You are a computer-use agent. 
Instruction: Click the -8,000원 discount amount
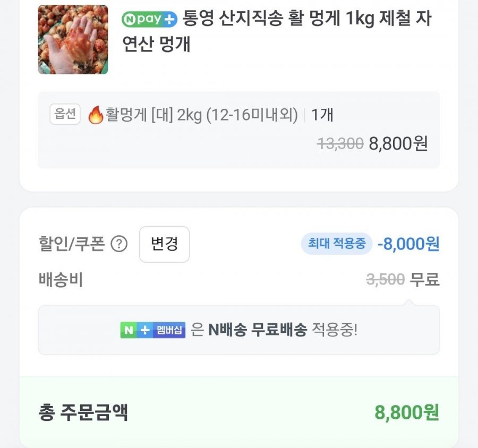pos(408,244)
